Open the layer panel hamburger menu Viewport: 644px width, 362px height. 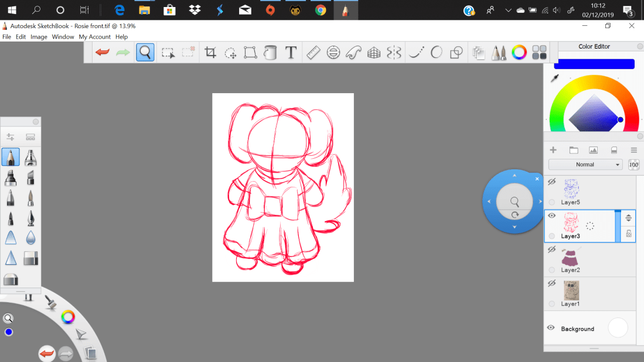point(633,150)
